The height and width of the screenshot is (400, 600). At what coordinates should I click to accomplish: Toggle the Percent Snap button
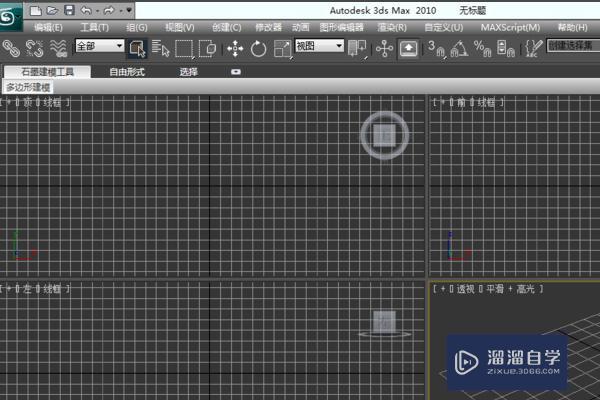(x=483, y=49)
